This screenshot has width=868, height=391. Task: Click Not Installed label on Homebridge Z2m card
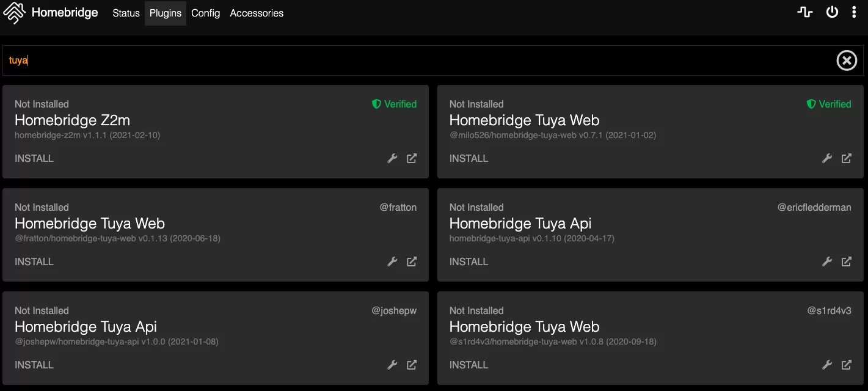pyautogui.click(x=42, y=104)
